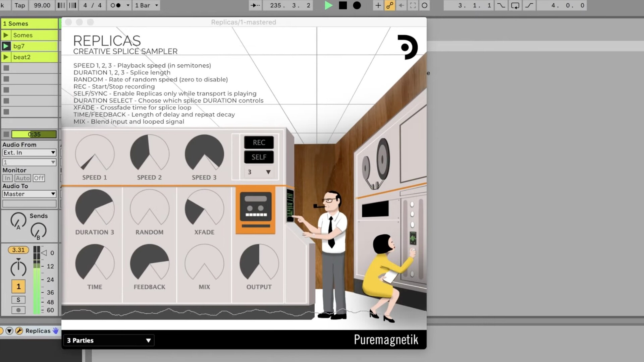Viewport: 644px width, 362px height.
Task: Solo the track with the S button
Action: click(18, 300)
